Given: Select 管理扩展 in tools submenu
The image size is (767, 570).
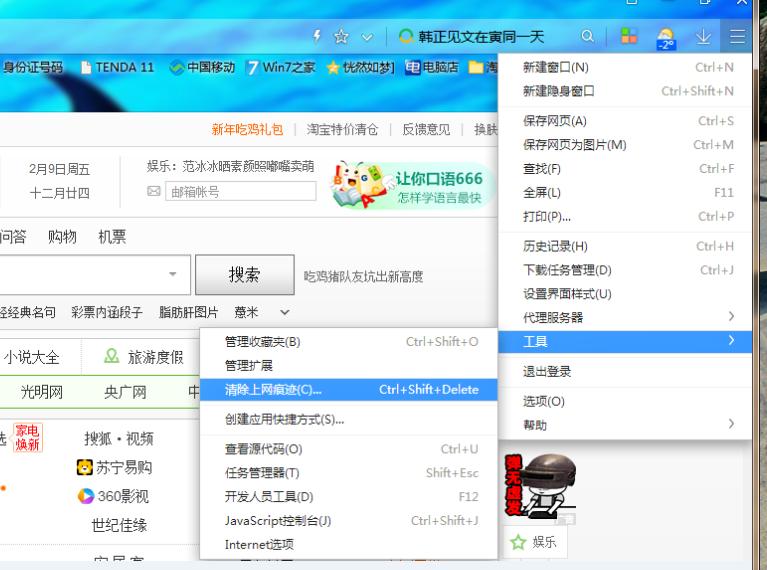Looking at the screenshot, I should pos(349,365).
